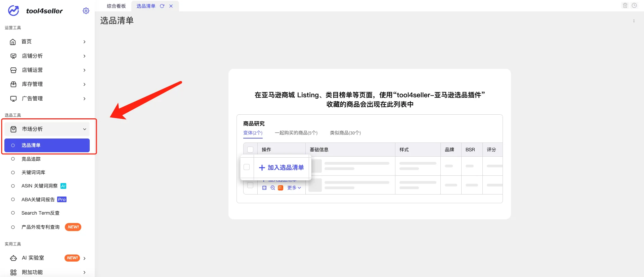Click the calculator icon in the second product row
Image resolution: width=644 pixels, height=277 pixels.
point(264,188)
